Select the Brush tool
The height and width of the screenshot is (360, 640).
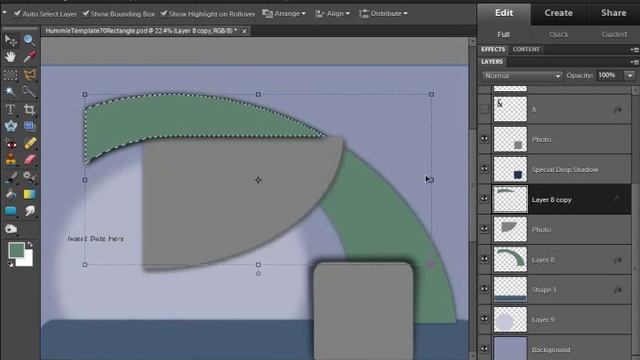point(11,177)
